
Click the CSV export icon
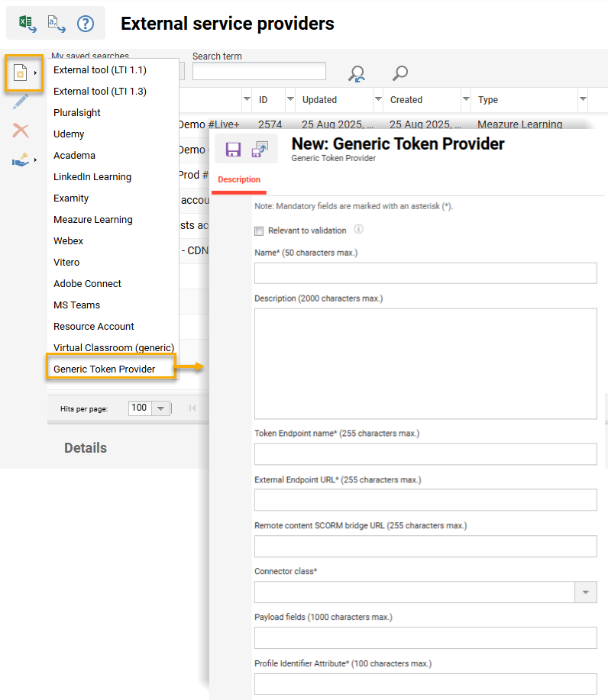pyautogui.click(x=57, y=23)
